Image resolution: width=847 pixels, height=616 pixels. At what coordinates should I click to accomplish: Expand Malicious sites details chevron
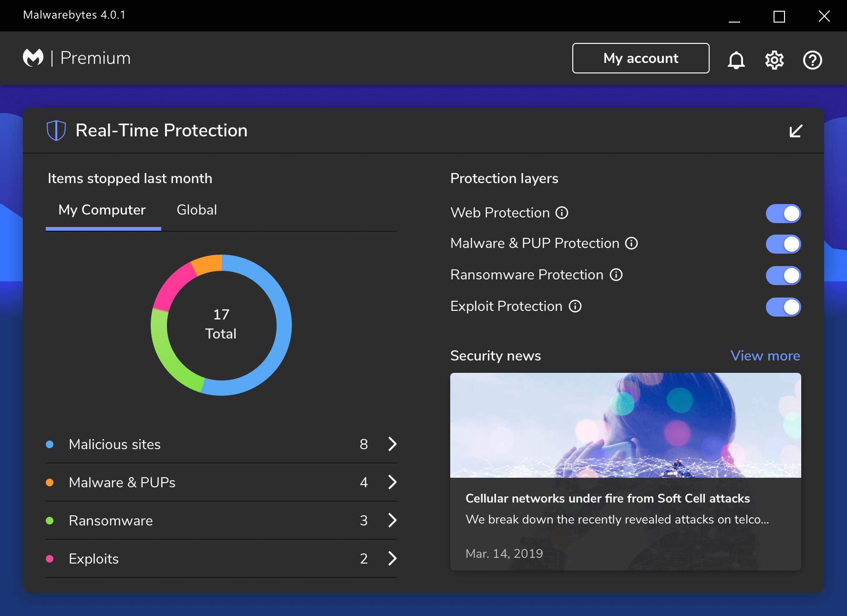tap(392, 444)
